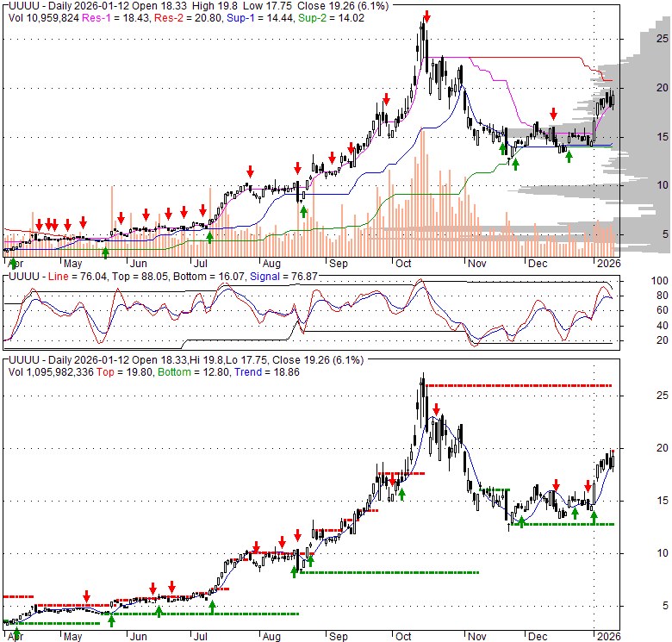
Task: Click the Res-1 = 18.43 legend label
Action: [115, 18]
